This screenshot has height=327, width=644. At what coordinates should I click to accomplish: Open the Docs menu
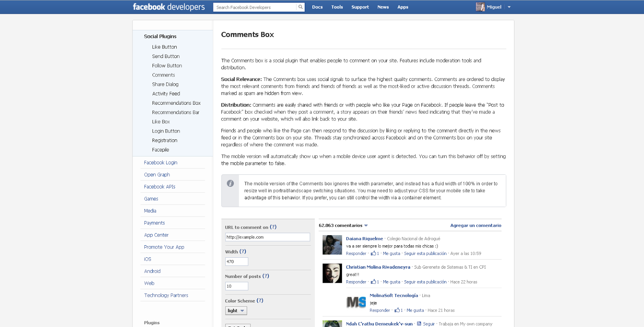pyautogui.click(x=317, y=7)
